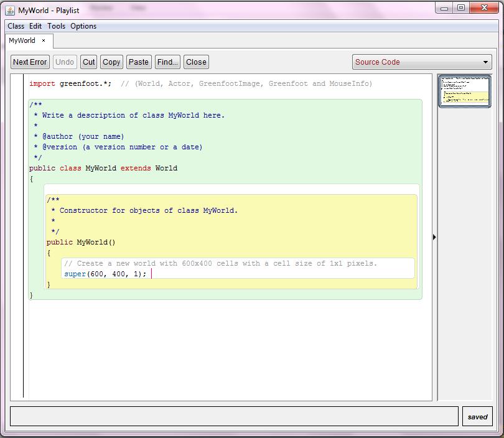This screenshot has height=438, width=504.
Task: Click the super(600, 400, 1); line
Action: [x=105, y=274]
